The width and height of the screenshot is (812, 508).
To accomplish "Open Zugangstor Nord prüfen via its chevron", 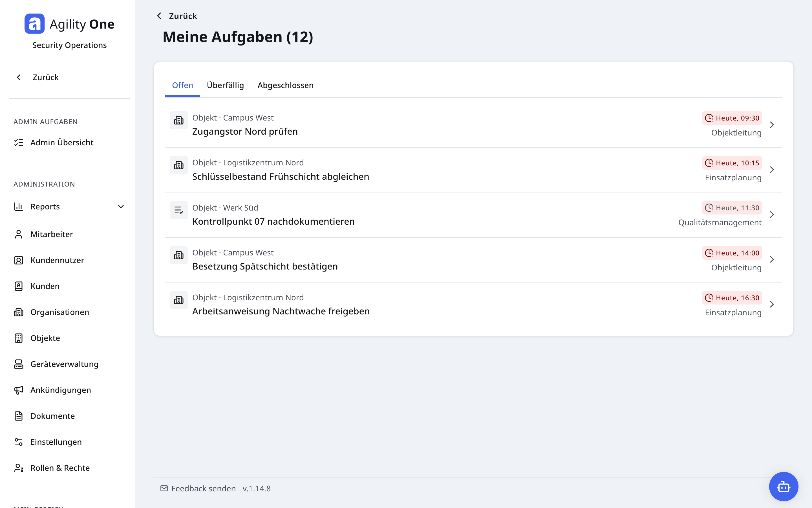I will pyautogui.click(x=772, y=125).
